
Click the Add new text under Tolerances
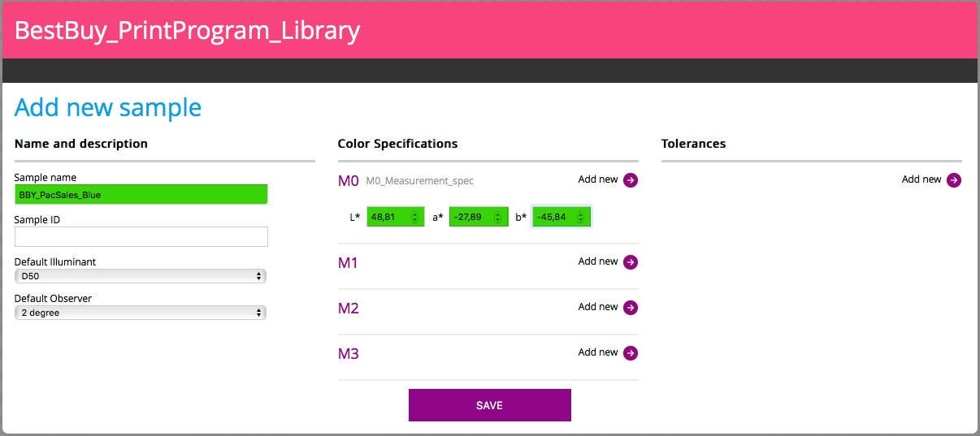coord(921,179)
